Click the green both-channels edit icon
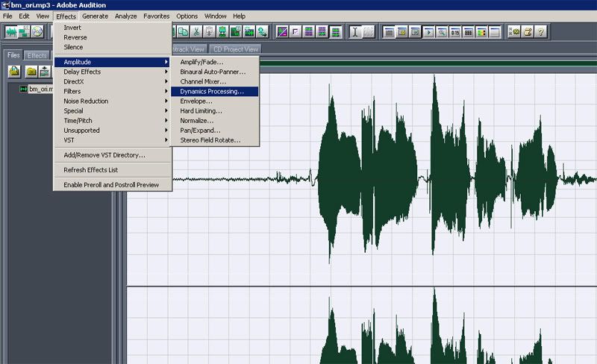Screen dimensions: 597x364 [335, 31]
